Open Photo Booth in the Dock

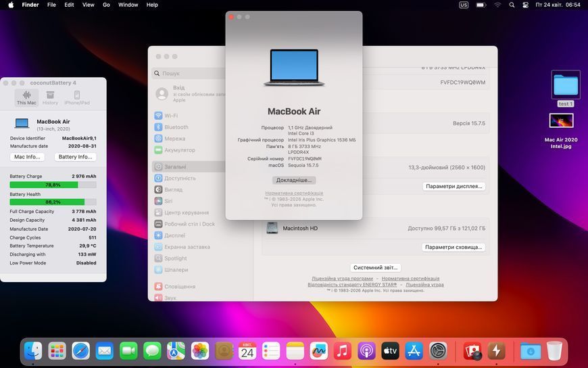pyautogui.click(x=472, y=351)
